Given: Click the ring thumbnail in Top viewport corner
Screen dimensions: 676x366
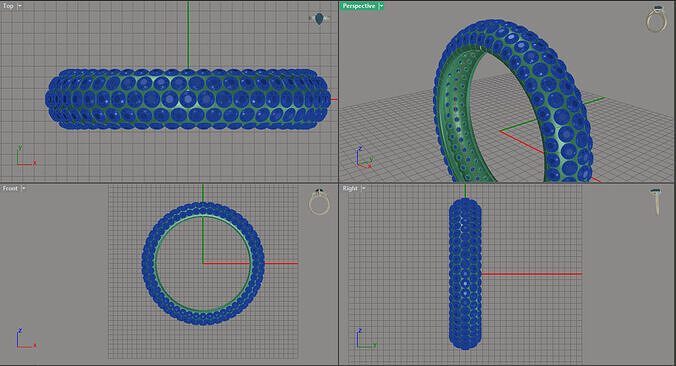Looking at the screenshot, I should (x=319, y=19).
